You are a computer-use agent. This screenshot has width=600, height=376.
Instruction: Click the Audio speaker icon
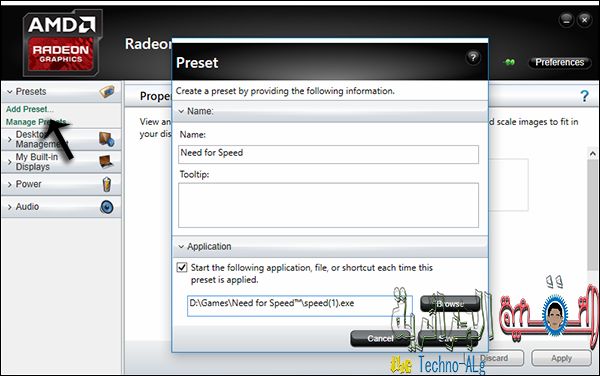click(107, 207)
